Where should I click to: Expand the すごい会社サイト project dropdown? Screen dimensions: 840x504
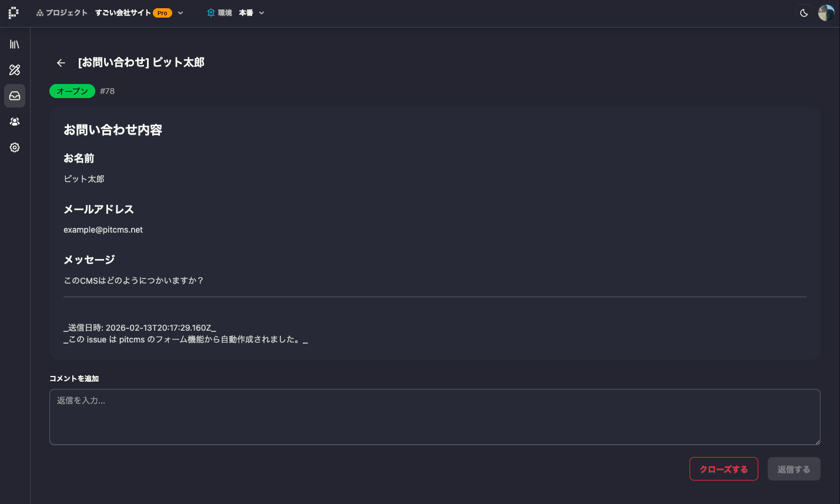(x=180, y=13)
